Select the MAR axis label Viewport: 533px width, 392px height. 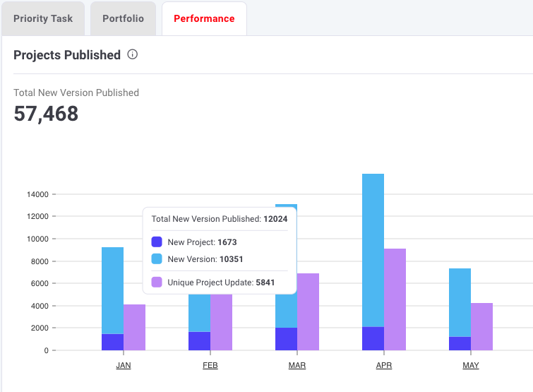click(297, 366)
